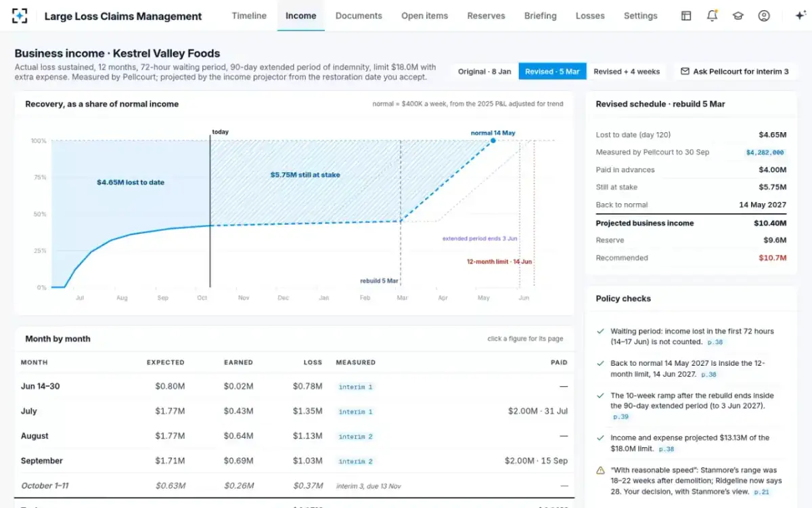Open the Open items tab
Image resolution: width=812 pixels, height=508 pixels.
[x=424, y=16]
